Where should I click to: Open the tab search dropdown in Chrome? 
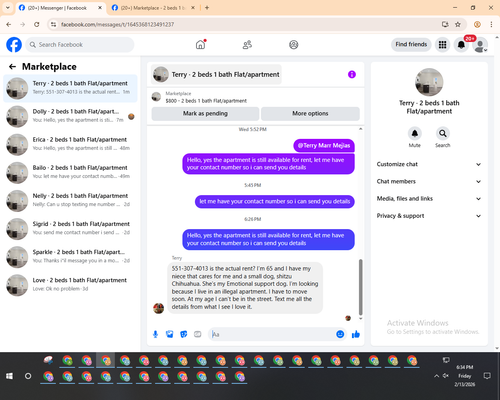[8, 8]
